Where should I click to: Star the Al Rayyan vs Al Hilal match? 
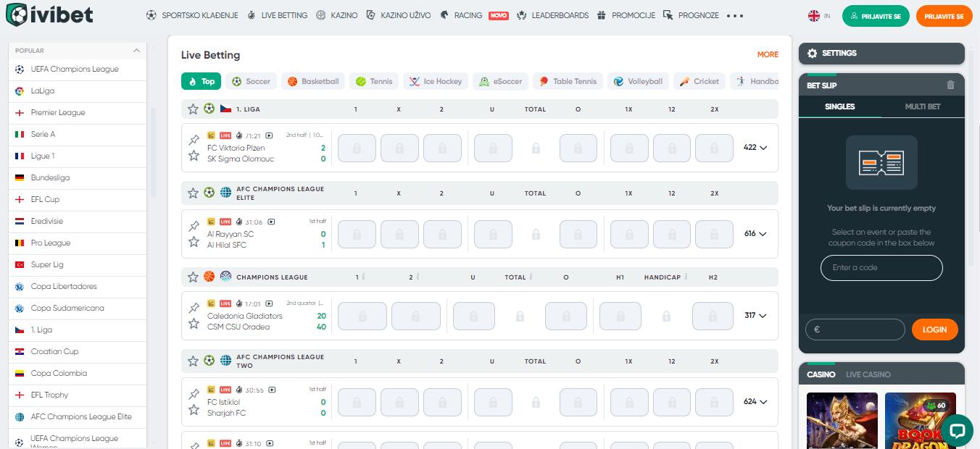click(x=194, y=242)
